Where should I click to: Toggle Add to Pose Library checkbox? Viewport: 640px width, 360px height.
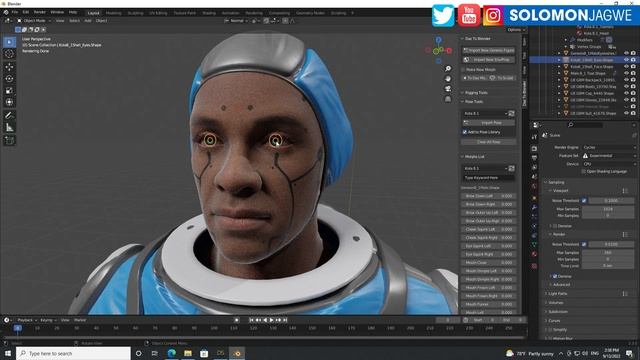click(x=464, y=132)
